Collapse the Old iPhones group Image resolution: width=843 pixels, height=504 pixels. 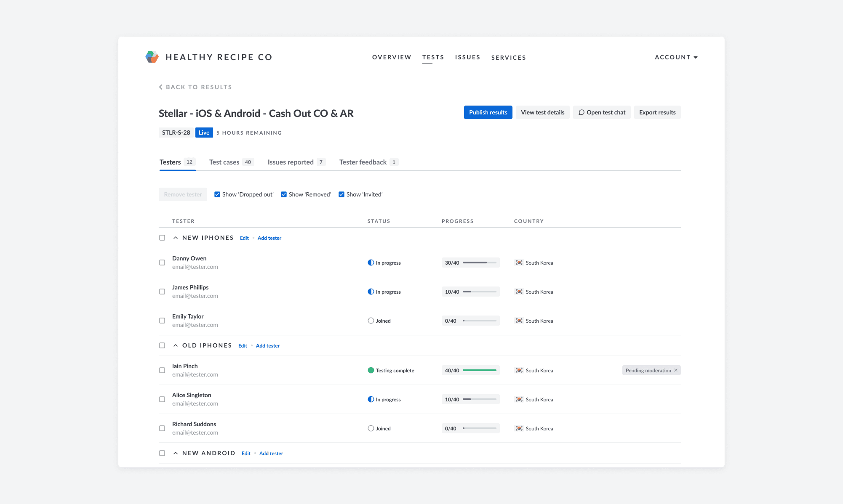coord(176,345)
